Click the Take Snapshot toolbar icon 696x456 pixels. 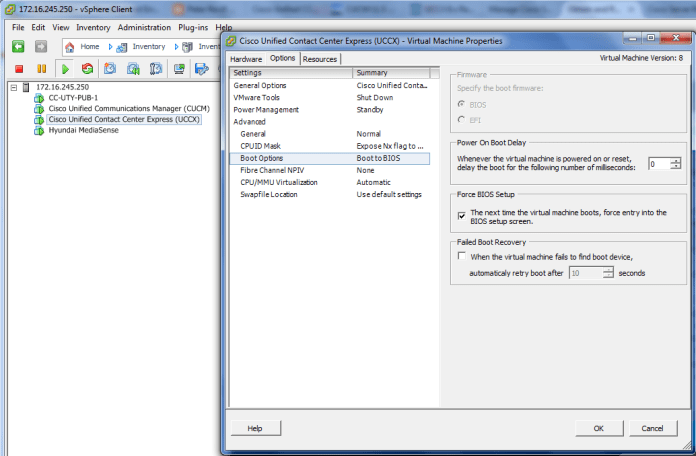[x=109, y=69]
